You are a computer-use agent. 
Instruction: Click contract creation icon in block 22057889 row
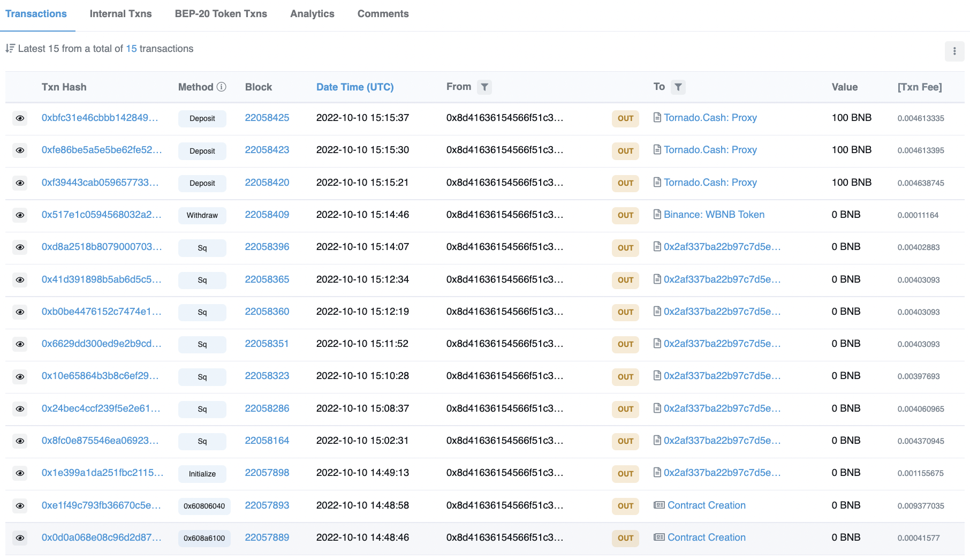tap(659, 538)
